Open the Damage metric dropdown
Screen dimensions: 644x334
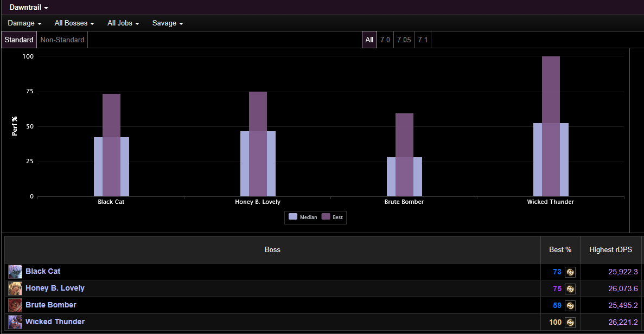click(24, 23)
